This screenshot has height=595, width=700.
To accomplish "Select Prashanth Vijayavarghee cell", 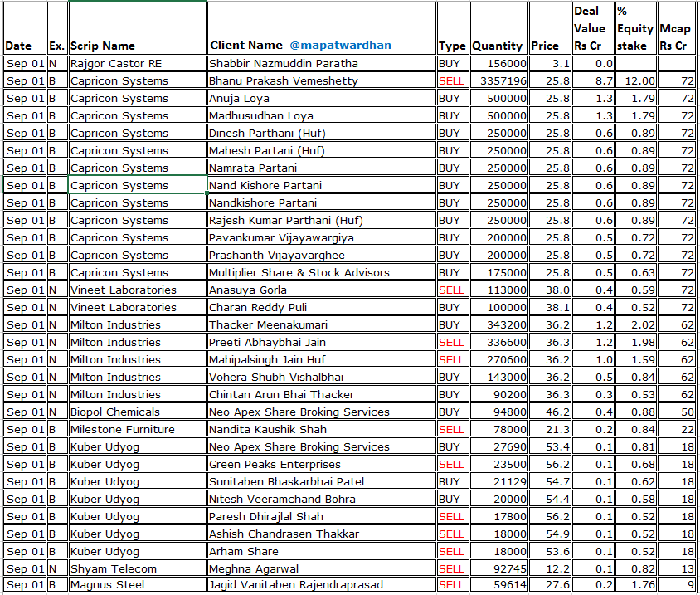I will [322, 255].
